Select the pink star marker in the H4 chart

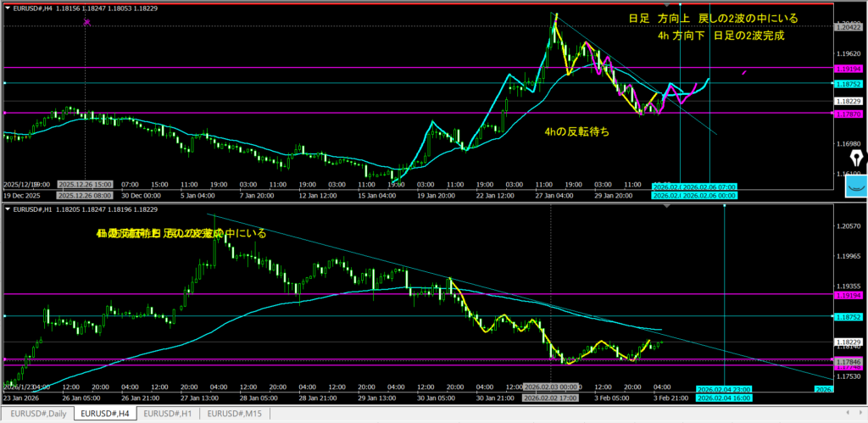pos(87,22)
